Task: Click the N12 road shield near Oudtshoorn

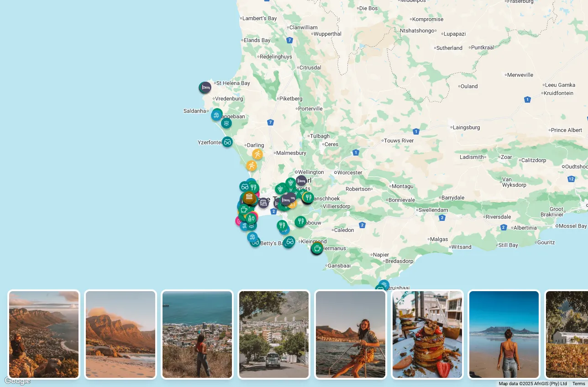Action: tap(572, 178)
